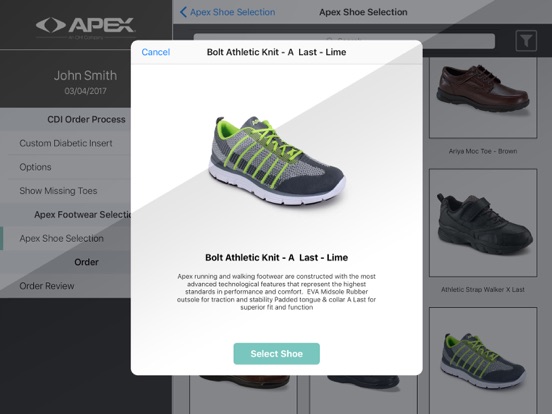This screenshot has width=552, height=414.
Task: Open Order Review in sidebar
Action: [47, 286]
